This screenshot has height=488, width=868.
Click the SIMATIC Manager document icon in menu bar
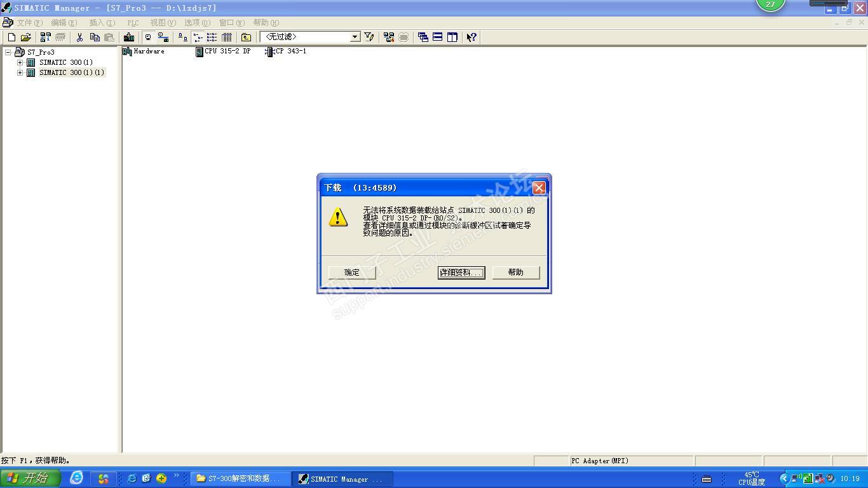click(x=8, y=22)
